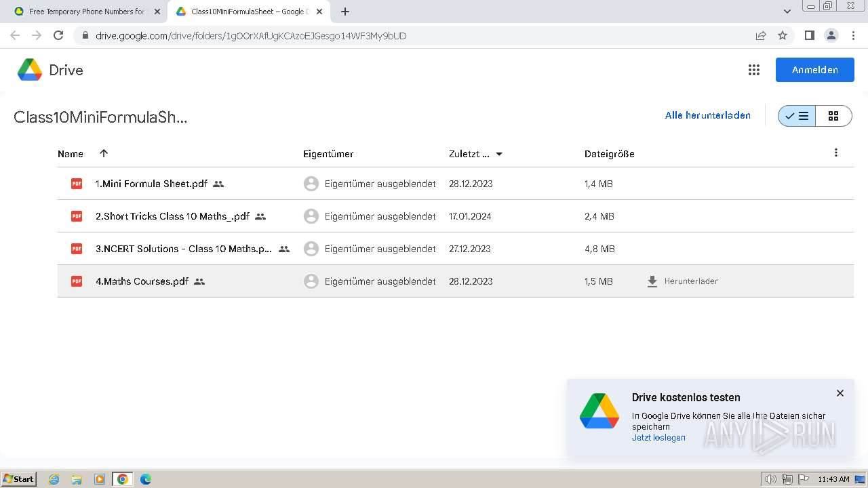This screenshot has width=868, height=488.
Task: Click Alle herunterladen
Action: coord(707,115)
